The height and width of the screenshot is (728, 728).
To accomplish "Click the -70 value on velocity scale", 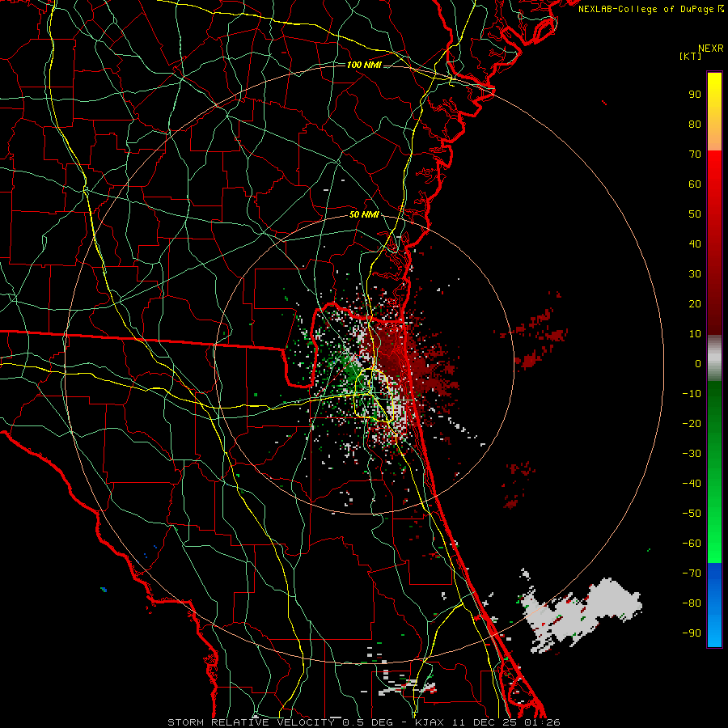I will [692, 574].
